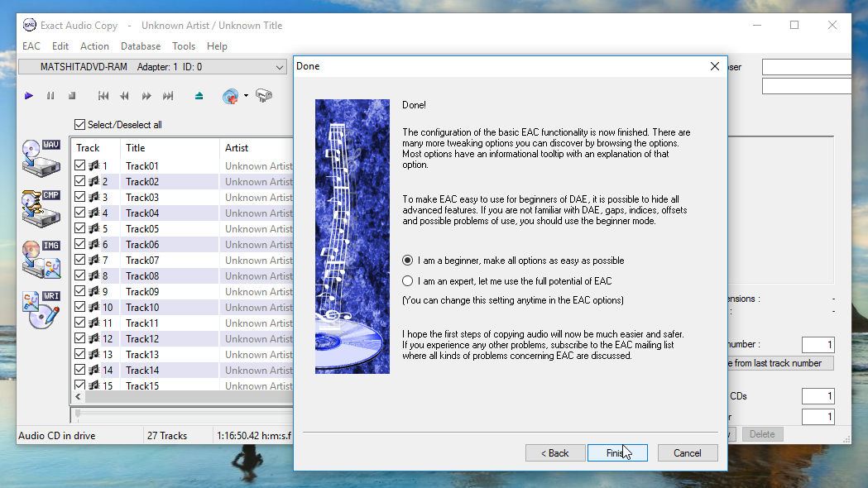This screenshot has width=868, height=488.
Task: Click the fast forward icon
Action: (x=146, y=96)
